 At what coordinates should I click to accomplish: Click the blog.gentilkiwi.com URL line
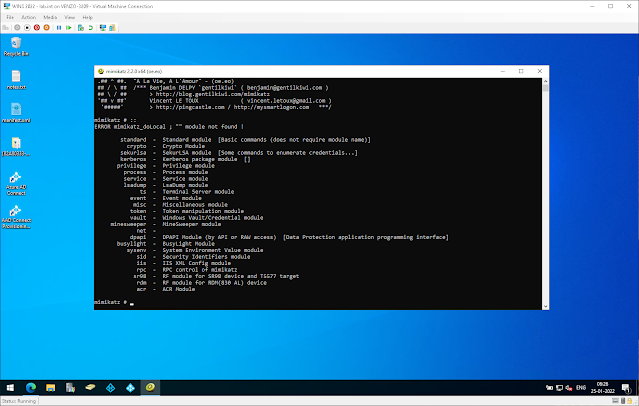[x=209, y=94]
